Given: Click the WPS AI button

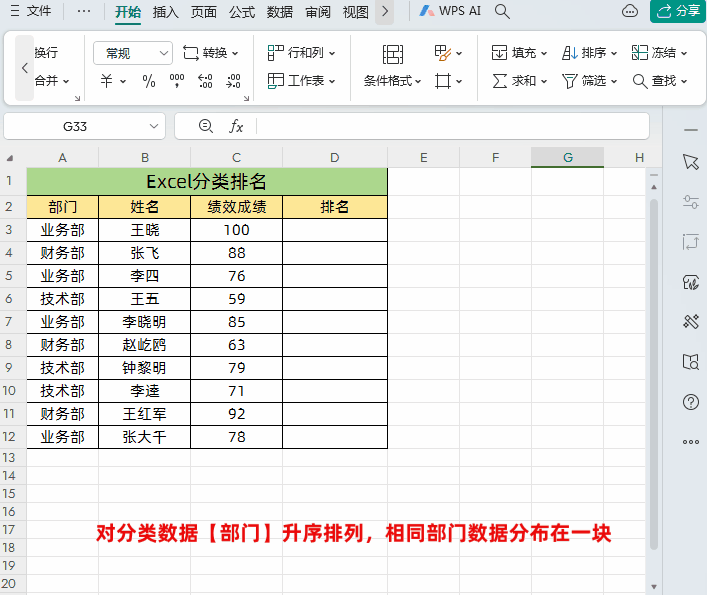Looking at the screenshot, I should 450,11.
